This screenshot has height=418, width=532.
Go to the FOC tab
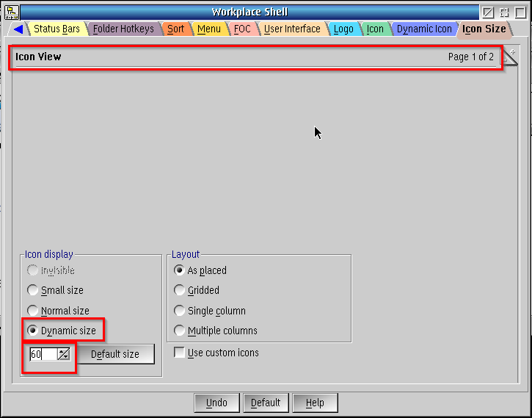(x=242, y=29)
